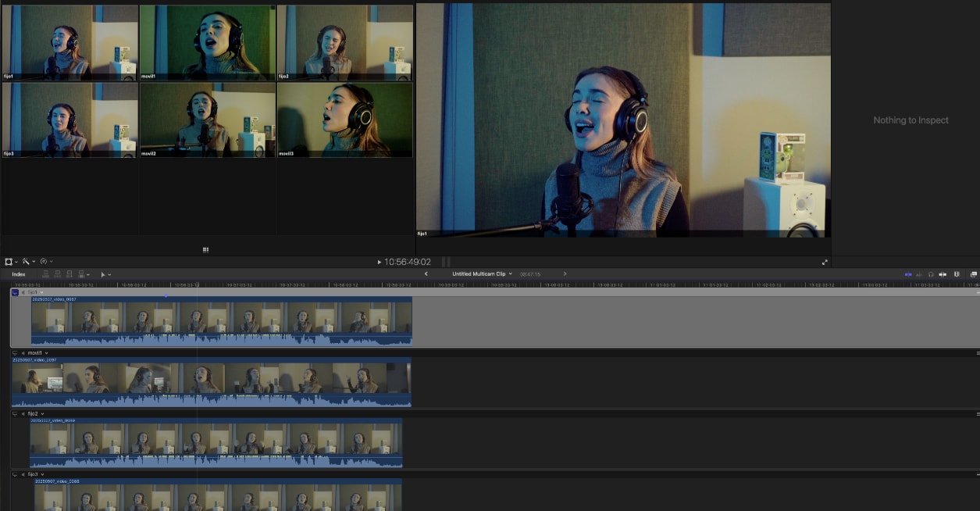Click the audio skimming icon in the timeline toolbar
Image resolution: width=980 pixels, height=511 pixels.
pos(920,275)
